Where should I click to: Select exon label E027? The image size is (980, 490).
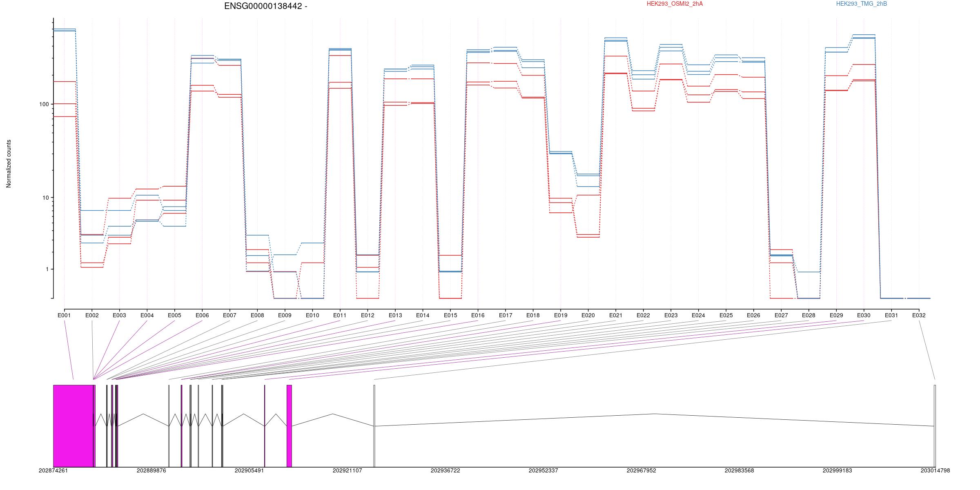coord(781,315)
